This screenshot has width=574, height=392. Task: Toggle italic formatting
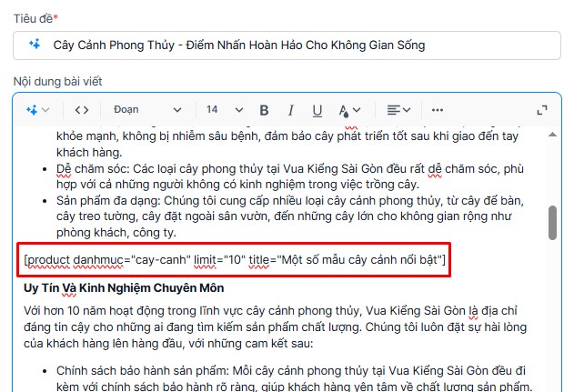pyautogui.click(x=291, y=110)
